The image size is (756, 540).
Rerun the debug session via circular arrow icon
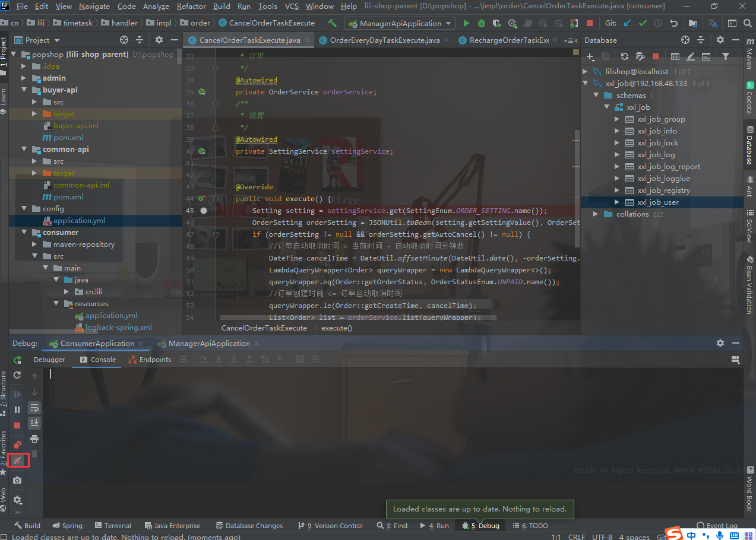pos(17,375)
